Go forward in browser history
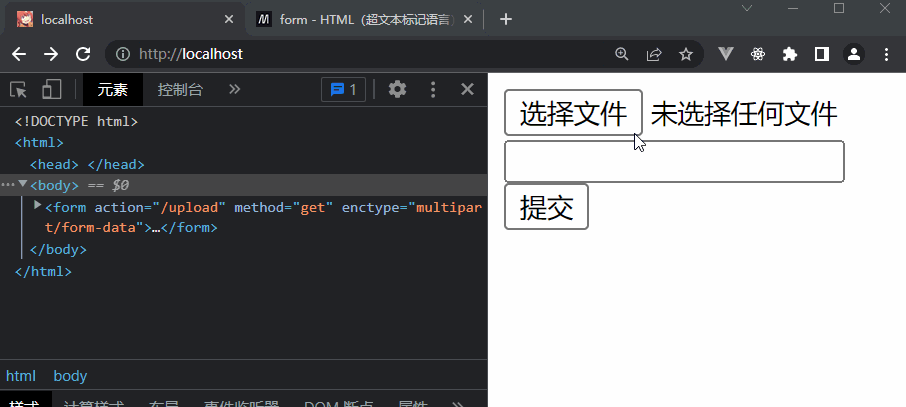This screenshot has height=407, width=906. (51, 54)
